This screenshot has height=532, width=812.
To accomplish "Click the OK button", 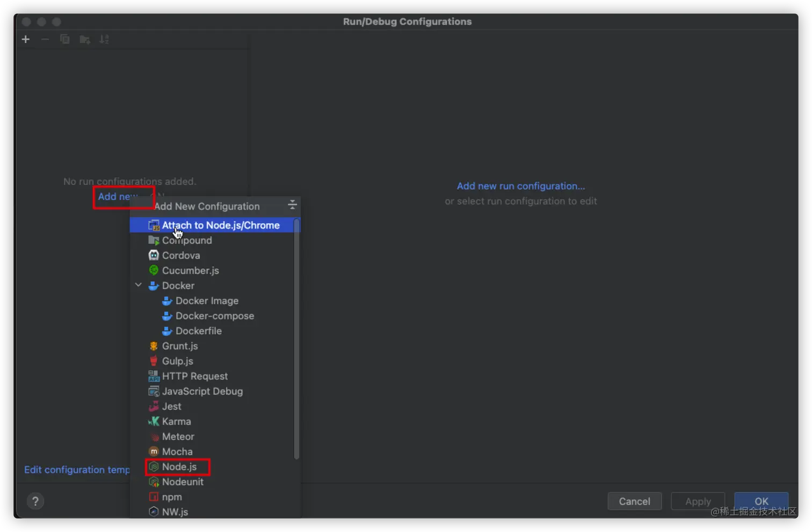I will pyautogui.click(x=761, y=501).
